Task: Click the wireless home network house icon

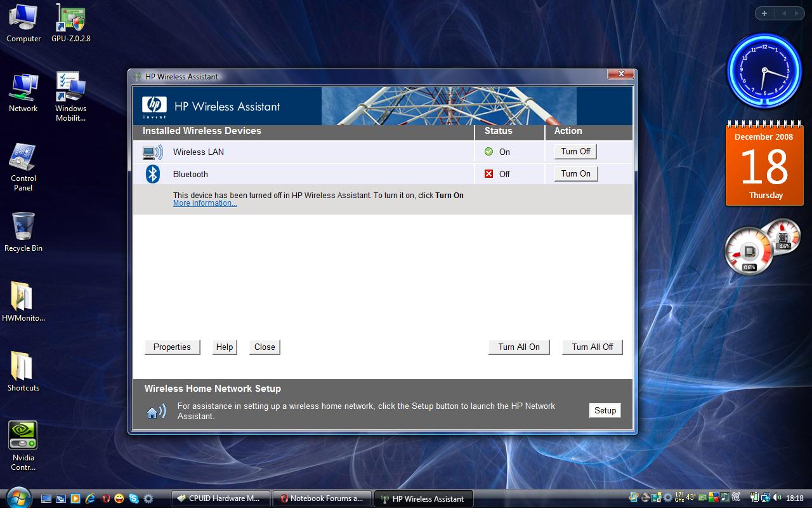Action: click(x=156, y=411)
